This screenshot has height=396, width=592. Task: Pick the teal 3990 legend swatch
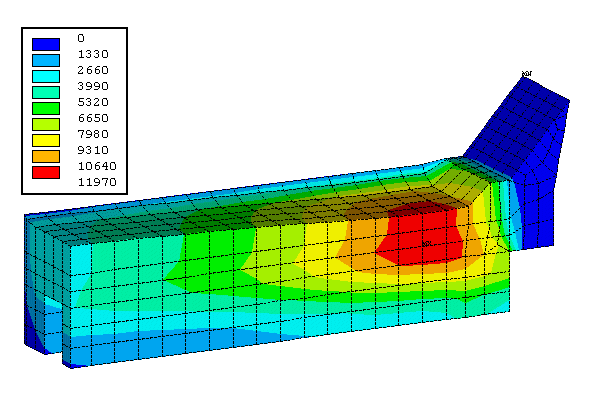46,92
